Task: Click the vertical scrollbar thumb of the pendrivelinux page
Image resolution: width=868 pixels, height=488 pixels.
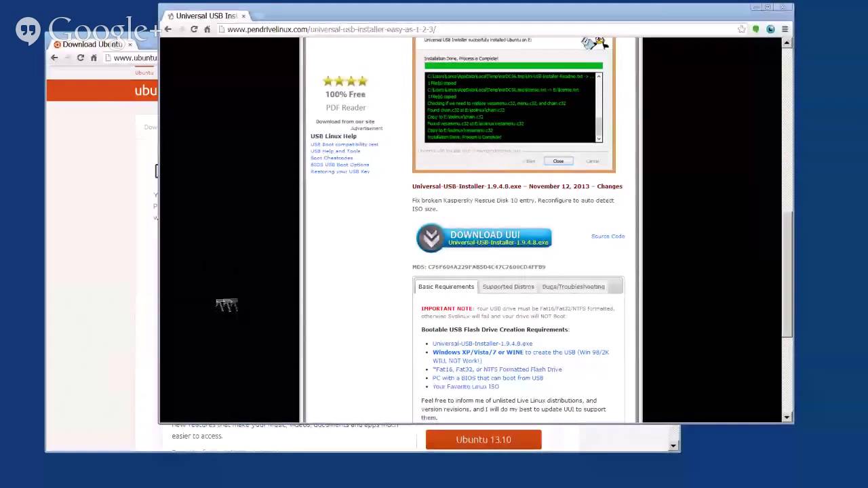Action: [x=787, y=274]
